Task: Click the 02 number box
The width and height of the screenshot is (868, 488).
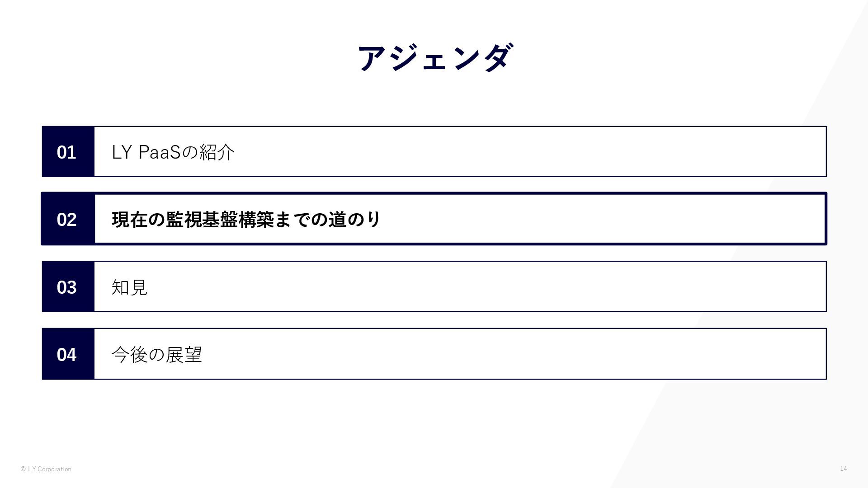Action: tap(68, 219)
